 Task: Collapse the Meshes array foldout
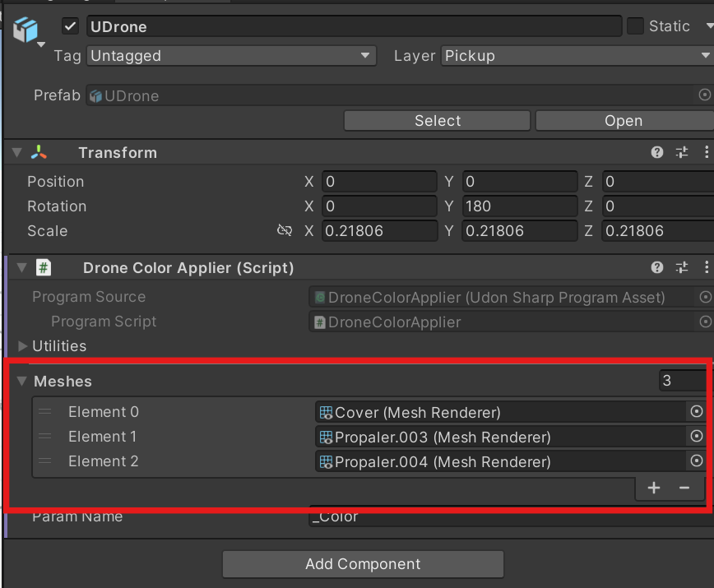point(21,381)
